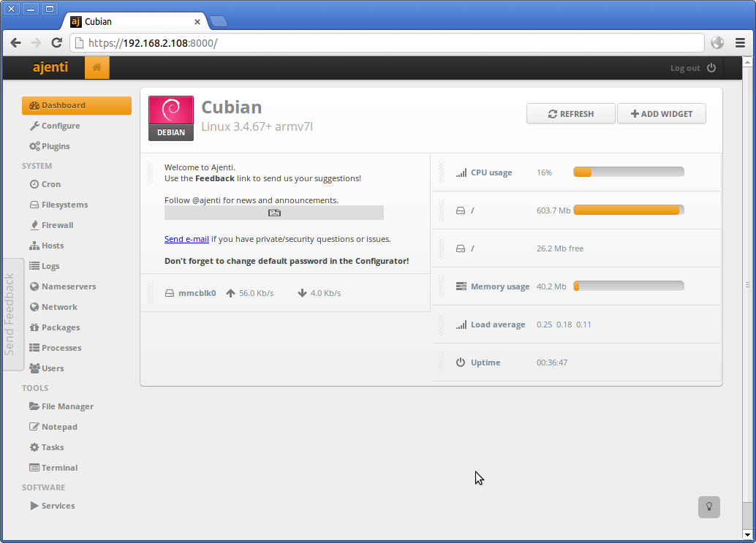This screenshot has width=756, height=543.
Task: Click the Log out link
Action: point(685,68)
